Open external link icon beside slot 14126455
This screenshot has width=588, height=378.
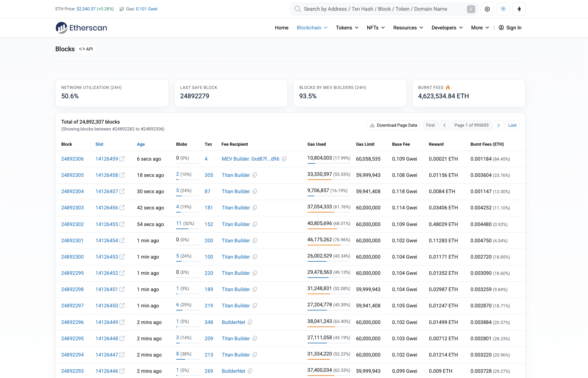[122, 224]
